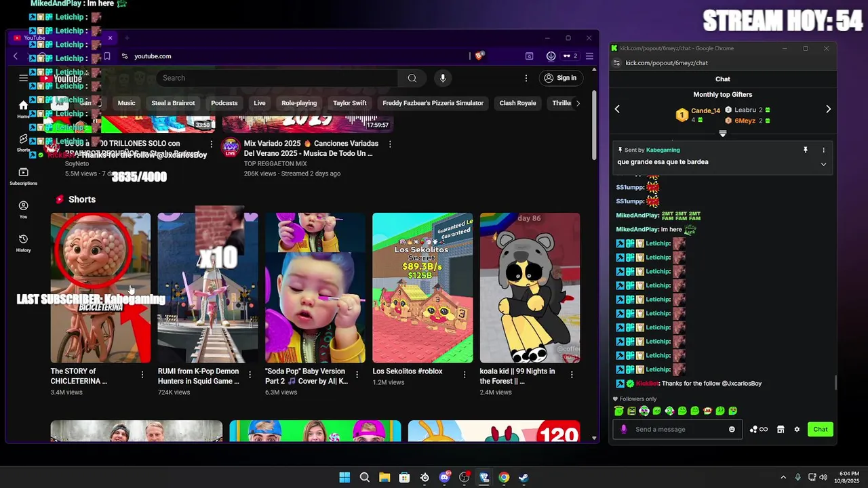
Task: Click taskbar volume speaker icon
Action: point(823,477)
